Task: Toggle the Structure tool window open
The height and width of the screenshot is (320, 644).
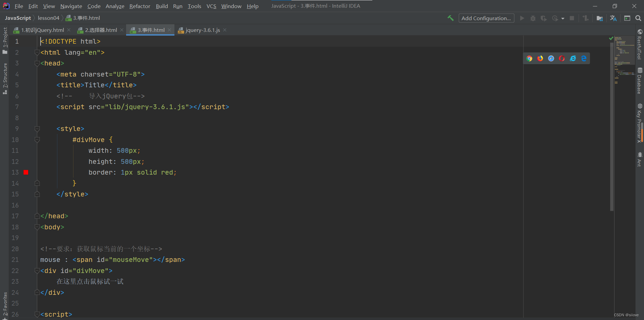Action: (5, 77)
